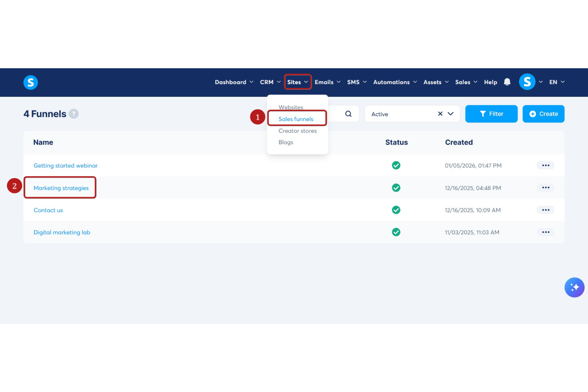Open the Marketing strategies funnel
Image resolution: width=588 pixels, height=392 pixels.
click(x=61, y=188)
